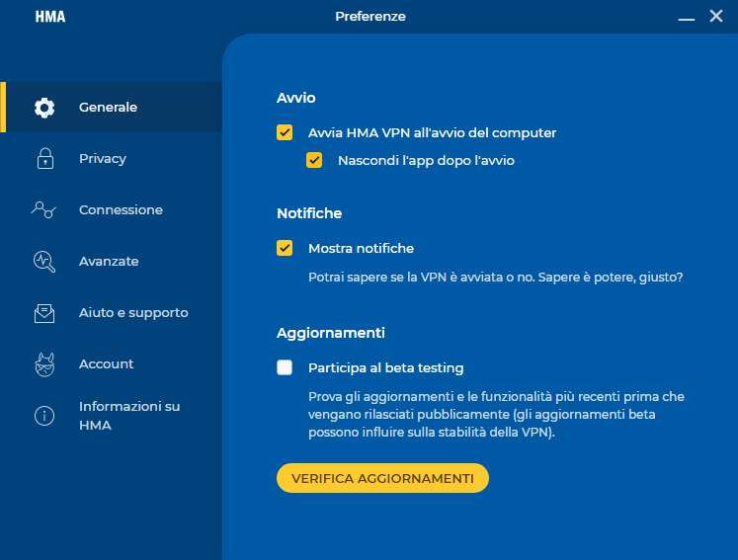Screen dimensions: 738x560
Task: Click the Aiuto e supporto envelope icon
Action: pos(44,313)
